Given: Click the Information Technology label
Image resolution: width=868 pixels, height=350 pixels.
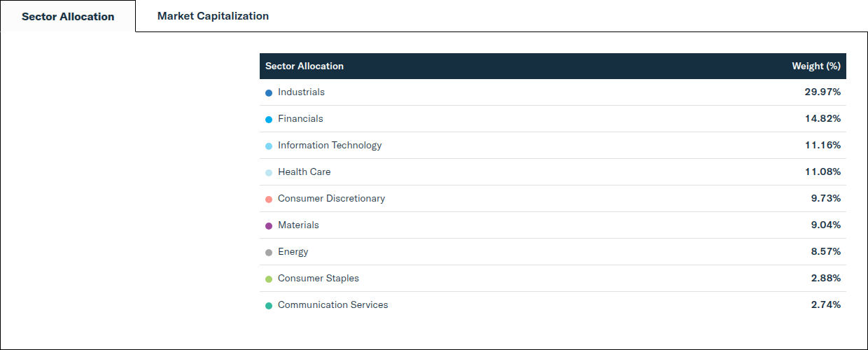Looking at the screenshot, I should point(330,145).
